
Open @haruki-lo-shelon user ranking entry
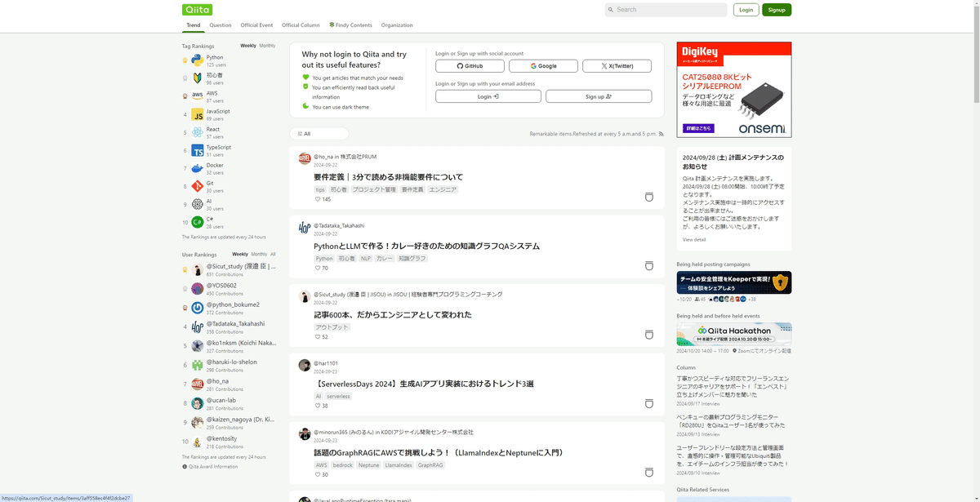click(232, 362)
